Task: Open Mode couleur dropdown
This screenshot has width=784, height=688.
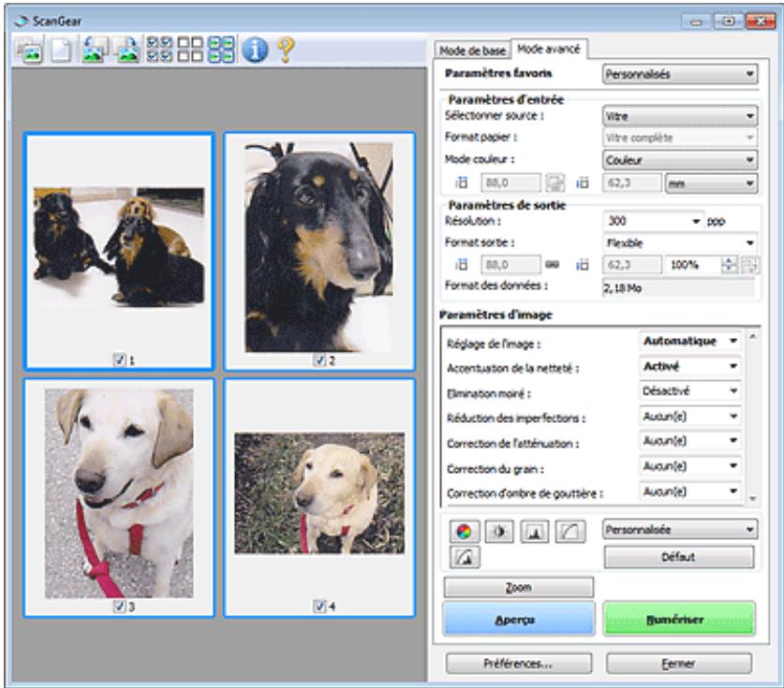Action: 679,160
